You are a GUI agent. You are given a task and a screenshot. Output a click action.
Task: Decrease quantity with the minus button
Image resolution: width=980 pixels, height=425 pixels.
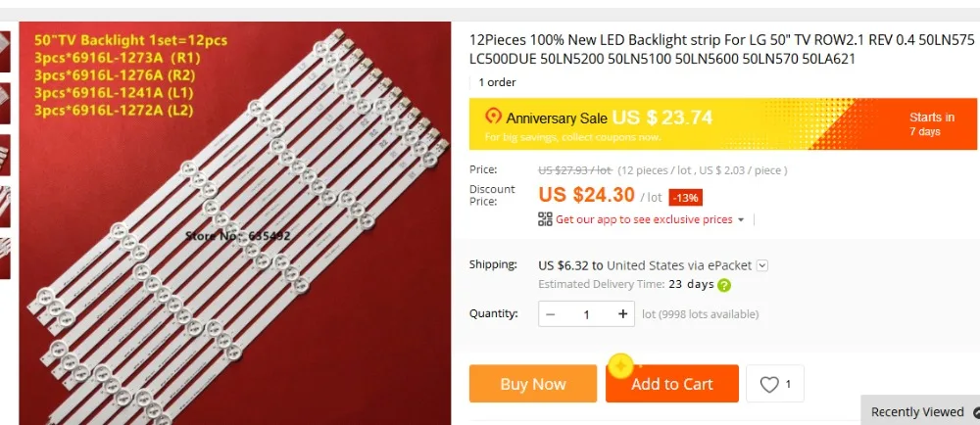(x=551, y=314)
